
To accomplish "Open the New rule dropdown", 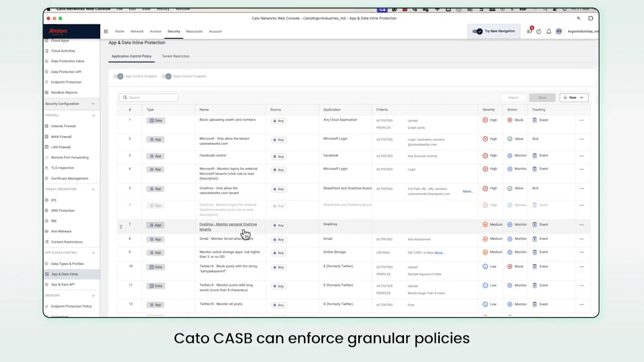I will click(574, 98).
